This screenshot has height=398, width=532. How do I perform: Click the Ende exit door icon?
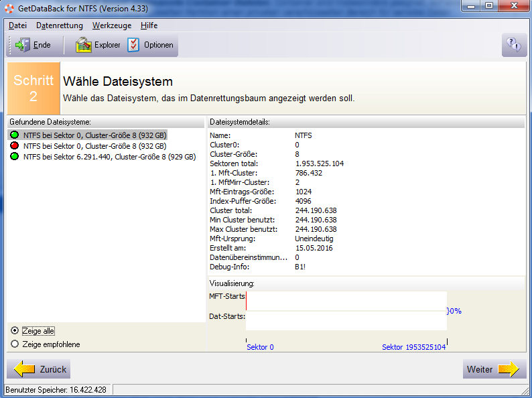(23, 45)
